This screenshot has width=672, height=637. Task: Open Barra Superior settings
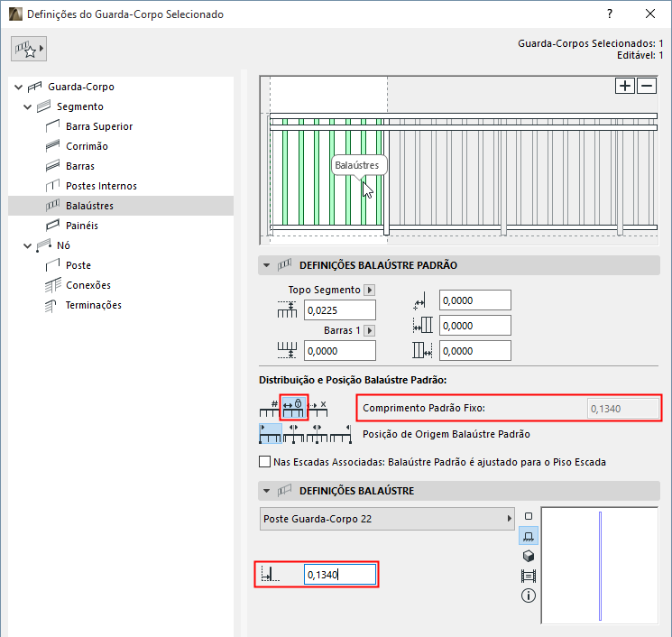[x=99, y=126]
